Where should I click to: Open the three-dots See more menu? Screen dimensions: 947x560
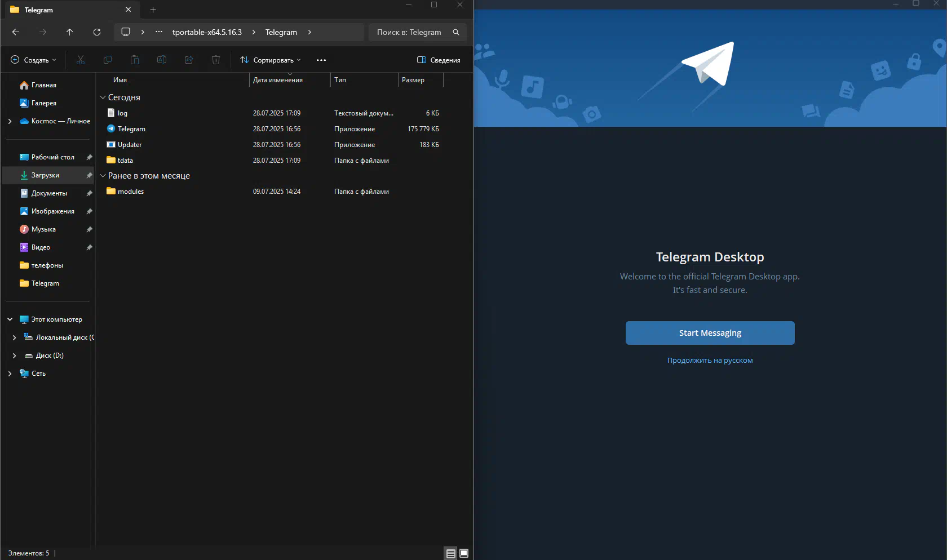(x=321, y=60)
